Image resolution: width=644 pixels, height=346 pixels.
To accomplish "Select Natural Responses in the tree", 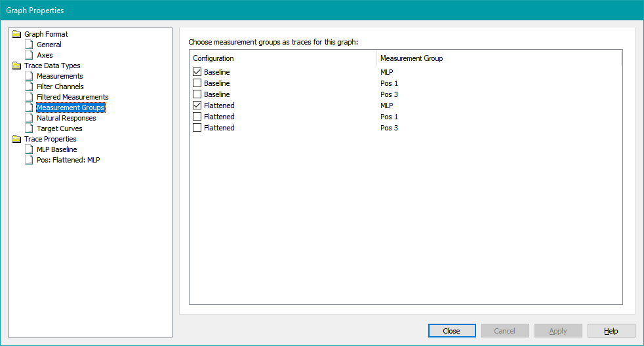I will pos(66,118).
